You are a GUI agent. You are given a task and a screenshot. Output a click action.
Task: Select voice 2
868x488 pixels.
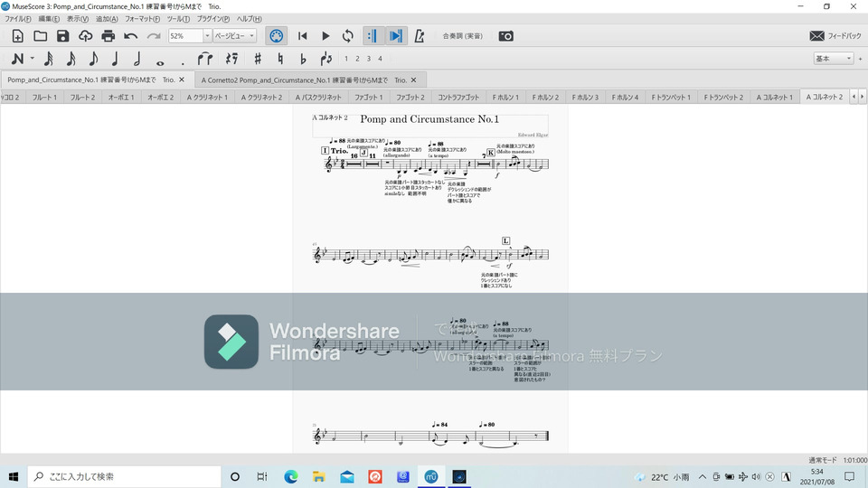tap(358, 59)
